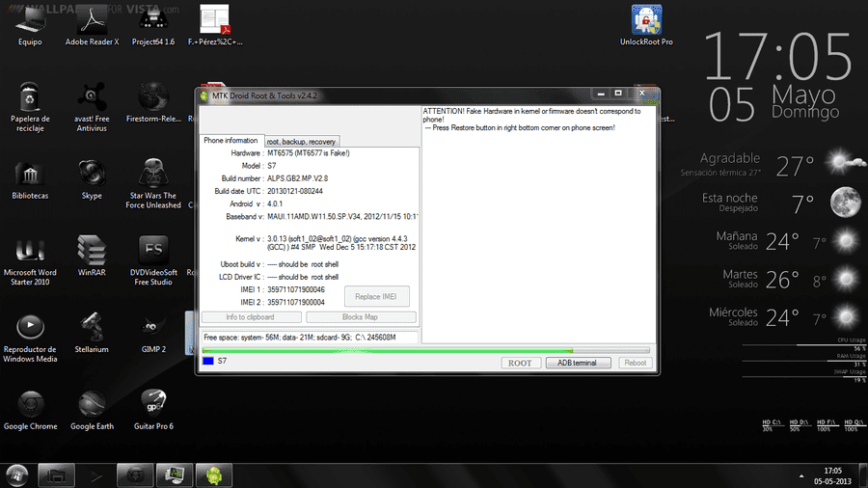Open Papelera de reciclaje icon
Viewport: 868px width, 488px height.
tap(30, 107)
